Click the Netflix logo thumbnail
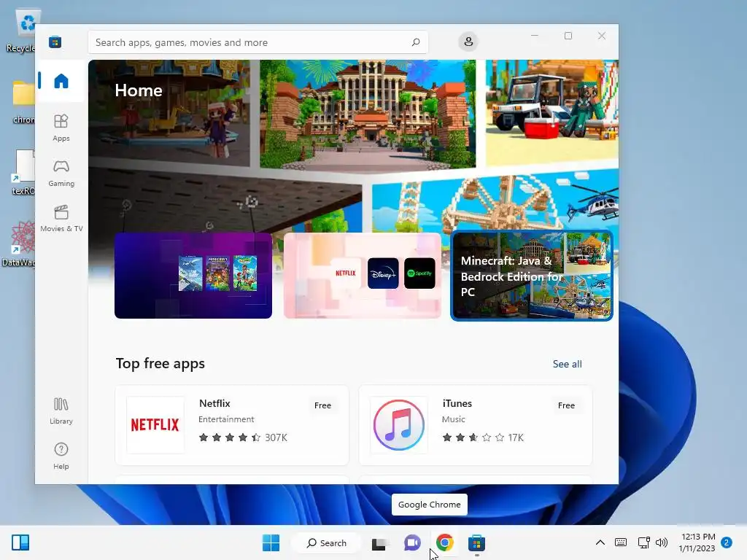The height and width of the screenshot is (560, 747). 155,425
